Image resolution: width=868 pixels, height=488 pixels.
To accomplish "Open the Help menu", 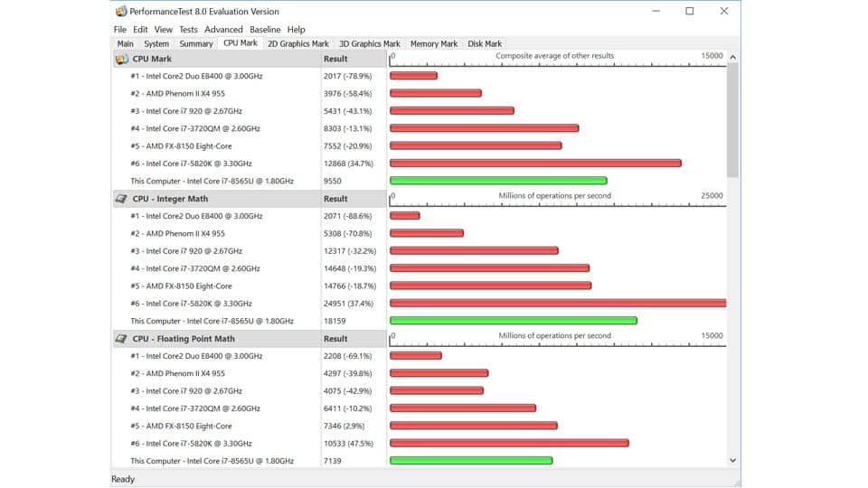I will [297, 29].
